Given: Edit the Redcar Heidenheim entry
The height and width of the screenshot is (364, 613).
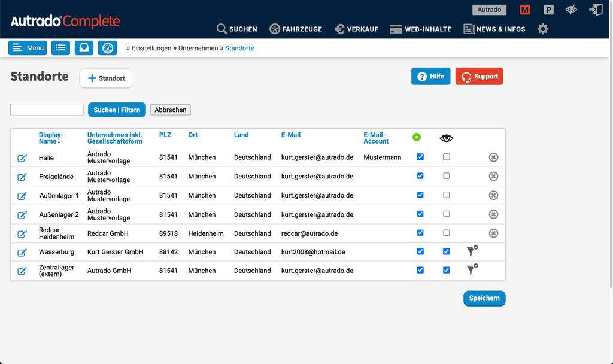Looking at the screenshot, I should point(22,234).
